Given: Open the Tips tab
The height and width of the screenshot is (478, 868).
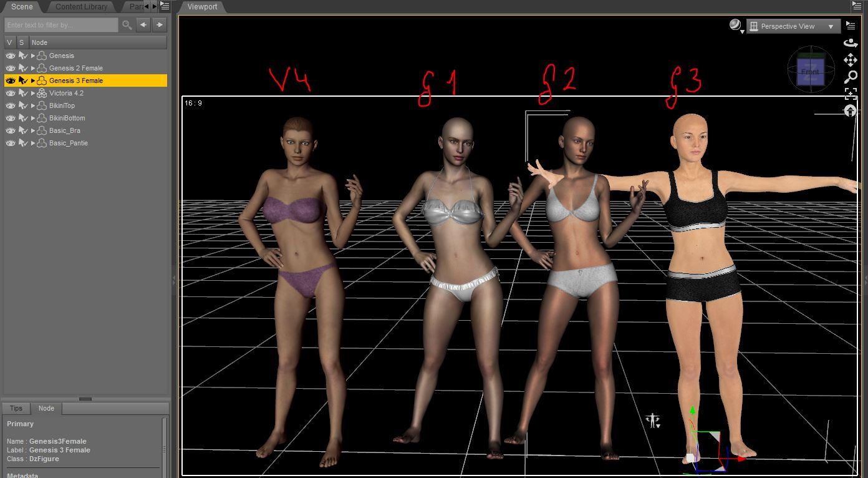Looking at the screenshot, I should [x=16, y=408].
